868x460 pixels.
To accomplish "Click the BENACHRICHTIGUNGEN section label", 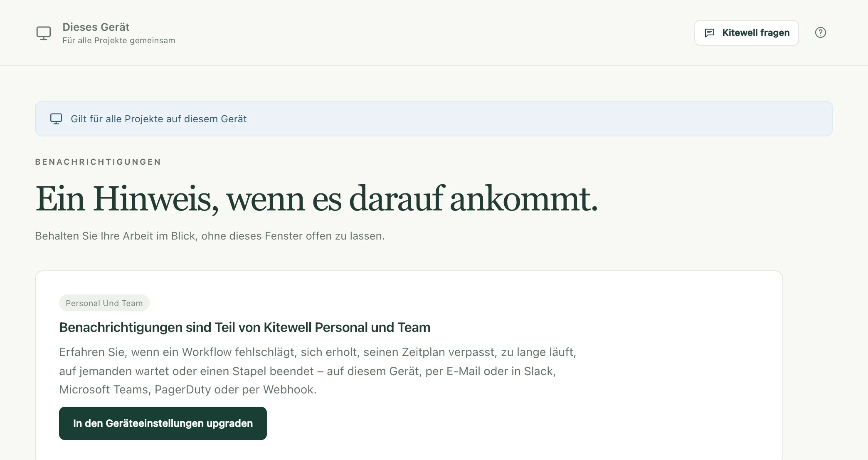I will (98, 162).
